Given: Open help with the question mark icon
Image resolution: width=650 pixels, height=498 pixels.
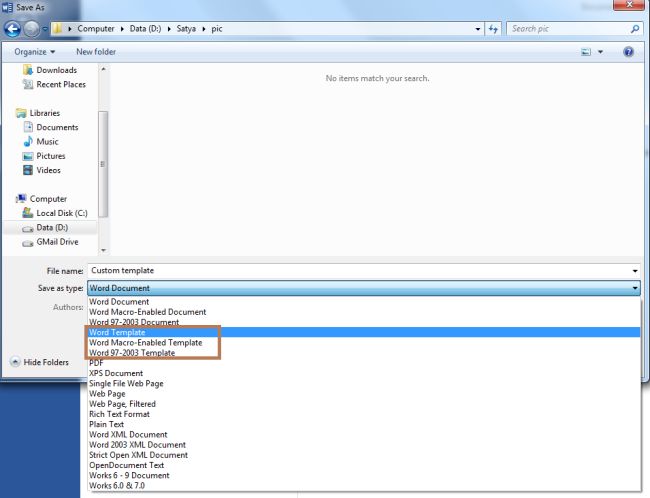Looking at the screenshot, I should pos(628,52).
